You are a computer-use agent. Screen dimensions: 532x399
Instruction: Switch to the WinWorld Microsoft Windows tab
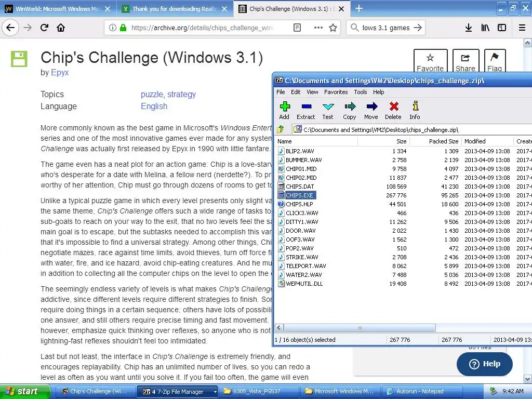pos(58,8)
